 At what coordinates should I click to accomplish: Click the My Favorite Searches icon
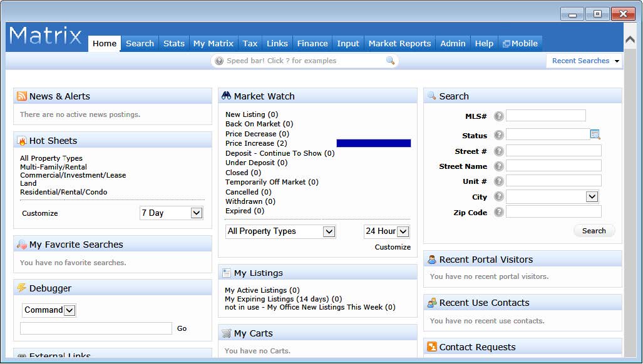(22, 245)
